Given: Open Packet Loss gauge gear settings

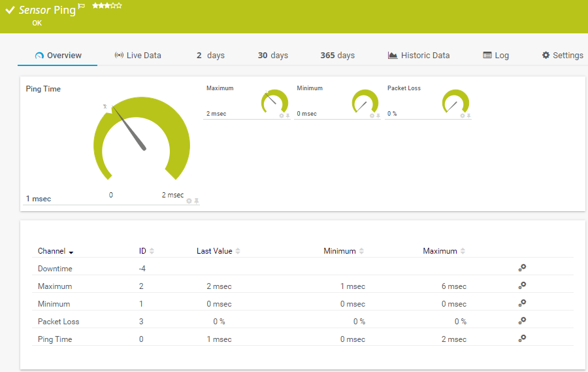Looking at the screenshot, I should pyautogui.click(x=463, y=116).
